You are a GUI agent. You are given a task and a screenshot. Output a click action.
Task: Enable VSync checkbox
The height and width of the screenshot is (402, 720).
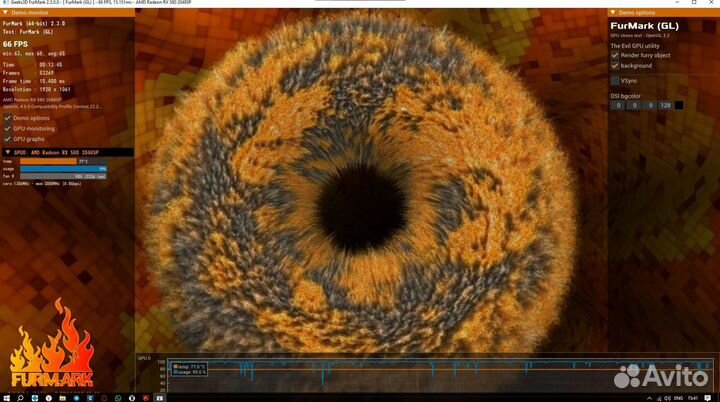(x=615, y=80)
